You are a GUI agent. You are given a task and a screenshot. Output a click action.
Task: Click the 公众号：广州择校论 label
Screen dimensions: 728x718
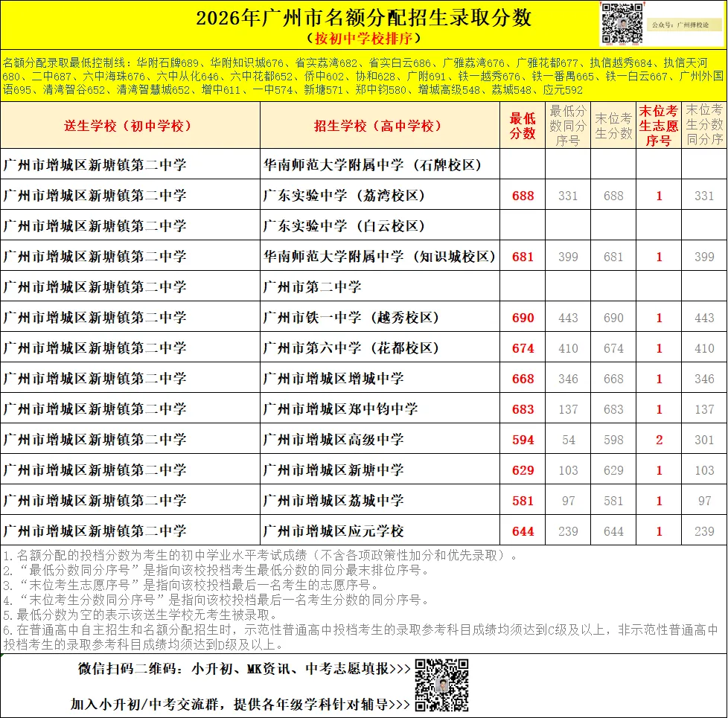click(684, 25)
